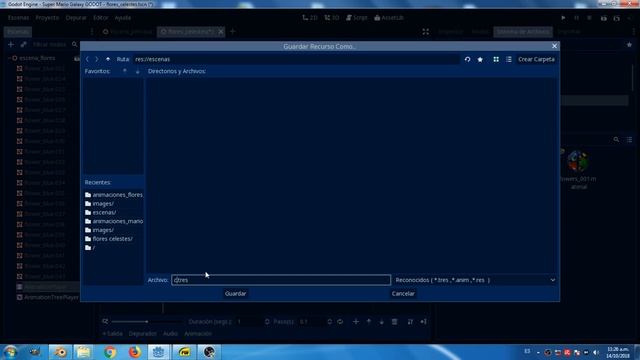This screenshot has width=640, height=360.
Task: Move animation track up
Action: pyautogui.click(x=369, y=322)
